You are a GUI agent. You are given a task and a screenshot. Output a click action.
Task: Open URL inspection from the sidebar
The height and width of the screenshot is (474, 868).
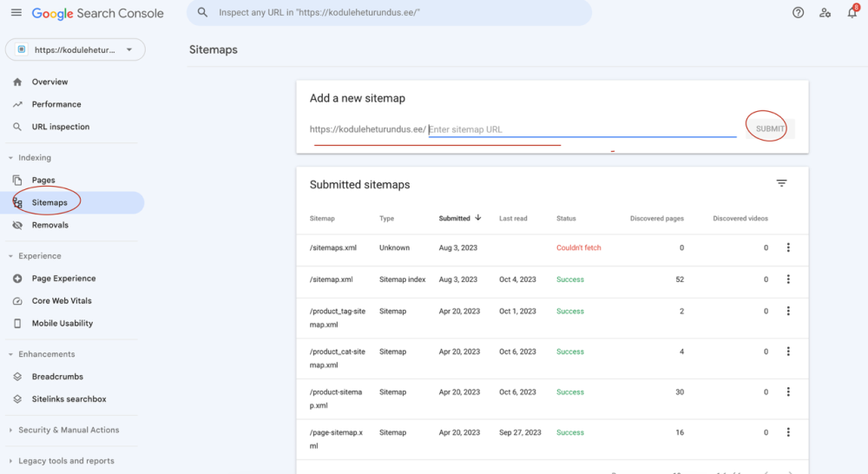pyautogui.click(x=61, y=127)
